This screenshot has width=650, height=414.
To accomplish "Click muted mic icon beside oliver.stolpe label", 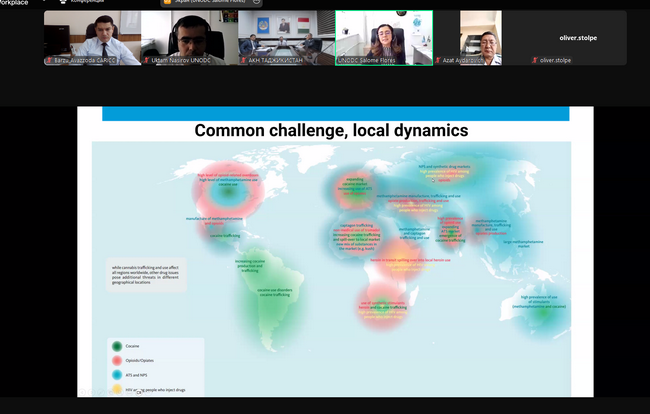I will (x=534, y=61).
